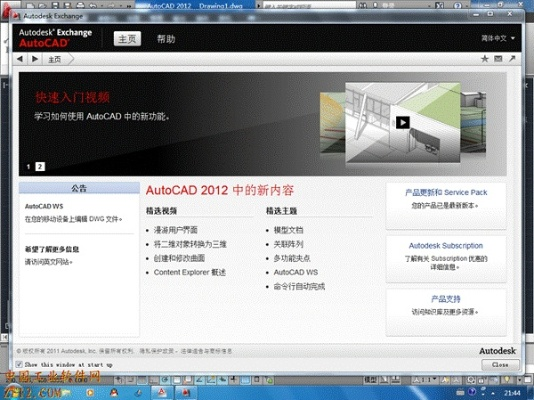This screenshot has height=400, width=534.
Task: Go back with the left arrow in Exchange
Action: point(20,59)
